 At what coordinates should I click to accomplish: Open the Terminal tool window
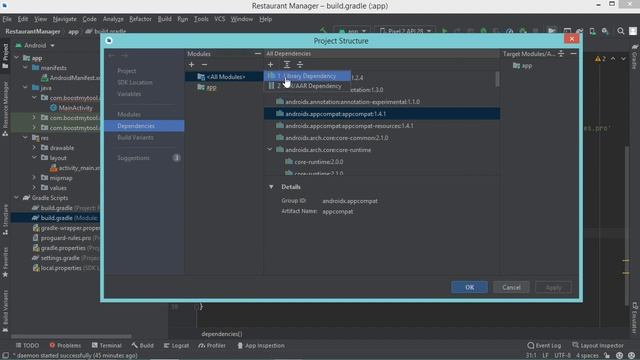point(107,345)
